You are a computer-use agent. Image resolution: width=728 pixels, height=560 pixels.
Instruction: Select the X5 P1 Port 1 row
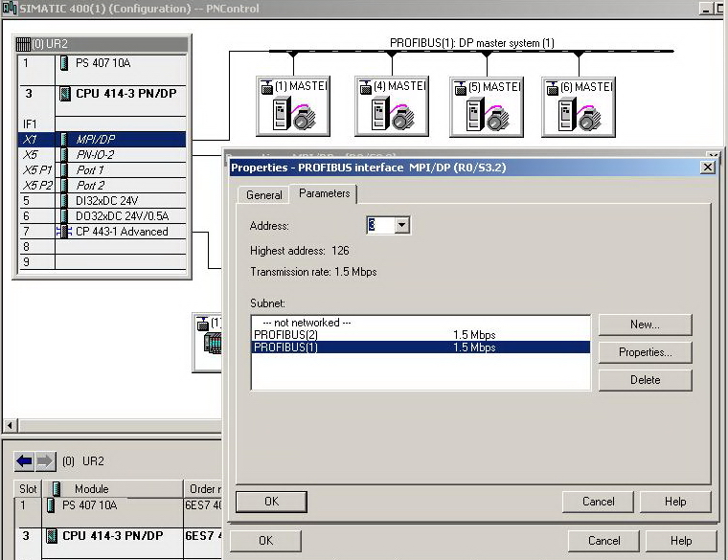(x=102, y=169)
